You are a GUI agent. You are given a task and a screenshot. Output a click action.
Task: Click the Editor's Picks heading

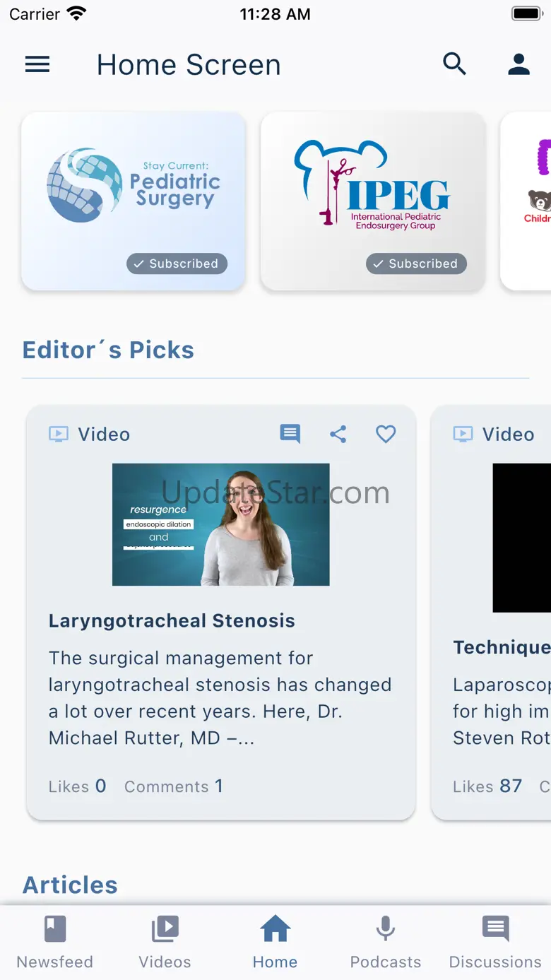click(x=108, y=350)
